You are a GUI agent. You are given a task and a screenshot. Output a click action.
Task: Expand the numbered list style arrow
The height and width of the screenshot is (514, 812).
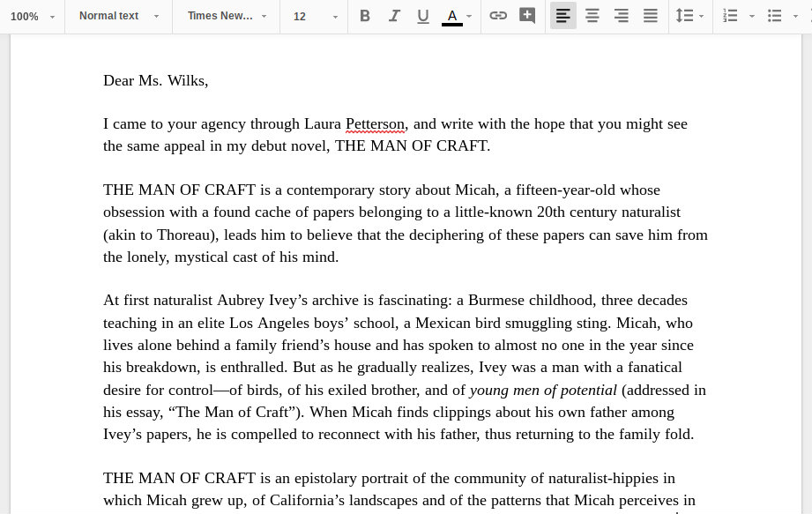point(751,16)
